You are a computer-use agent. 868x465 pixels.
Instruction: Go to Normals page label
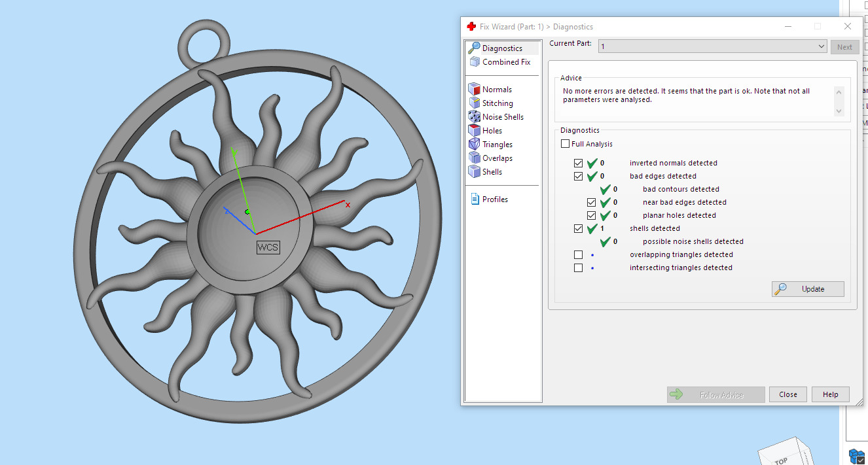pyautogui.click(x=497, y=89)
